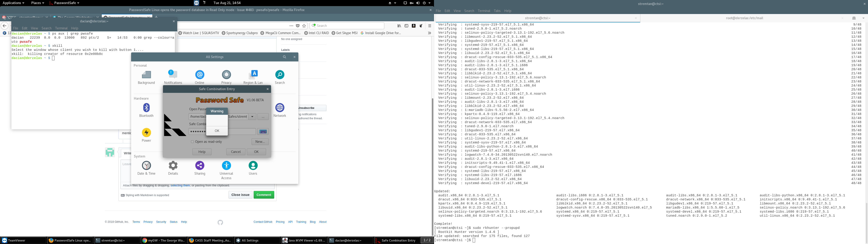Image resolution: width=868 pixels, height=244 pixels.
Task: Open the Power settings panel
Action: tap(146, 132)
